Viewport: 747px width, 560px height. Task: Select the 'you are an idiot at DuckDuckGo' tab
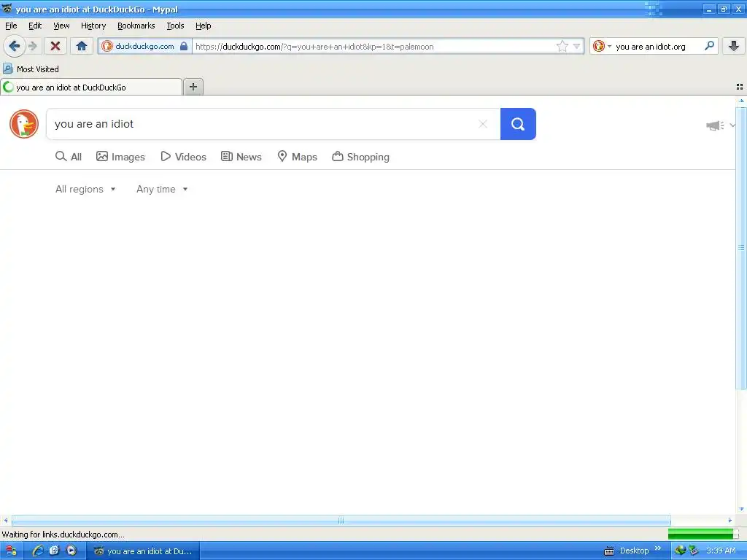[x=91, y=87]
